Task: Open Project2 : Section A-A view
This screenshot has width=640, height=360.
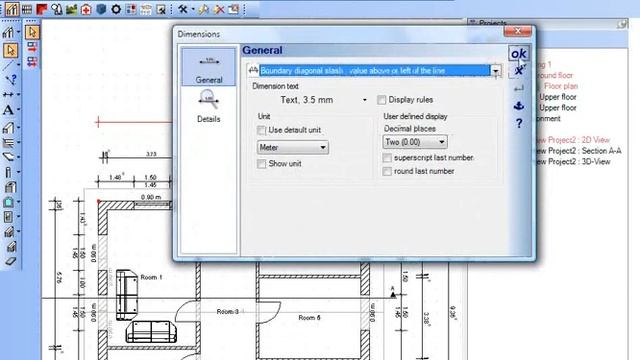Action: (x=579, y=151)
